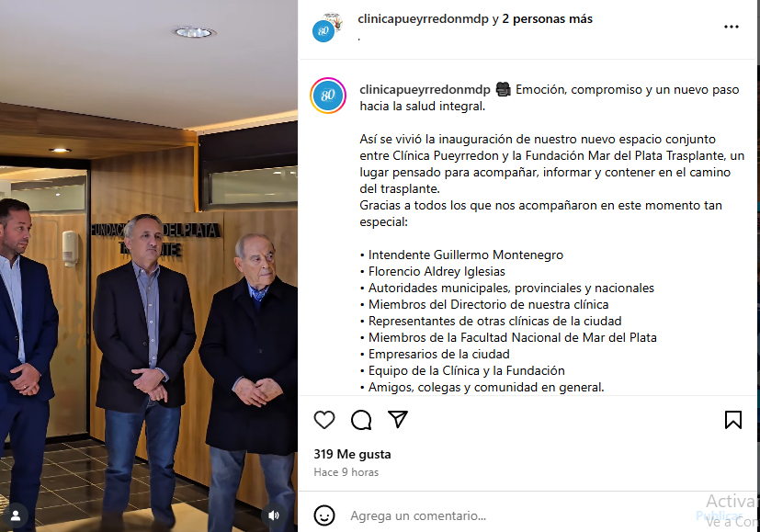Like the post with the heart icon
Image resolution: width=760 pixels, height=532 pixels.
click(324, 420)
